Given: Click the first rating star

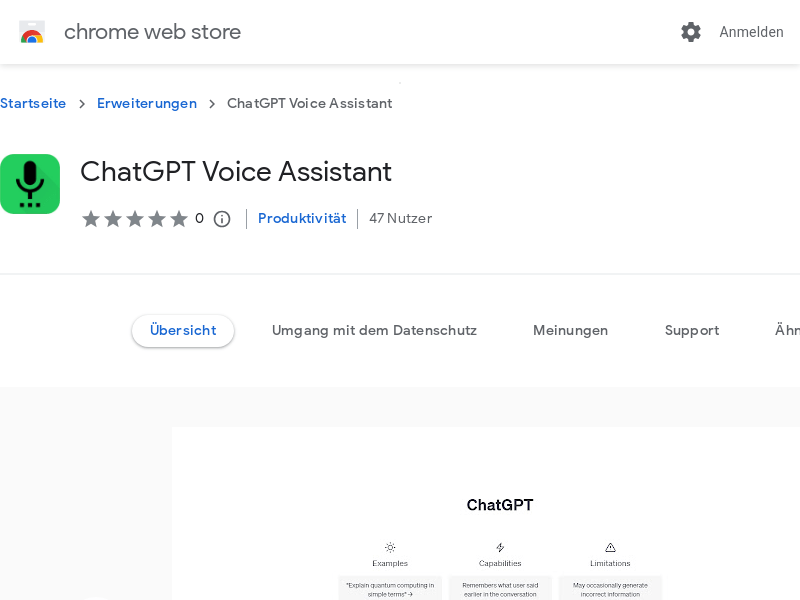Looking at the screenshot, I should click(91, 219).
